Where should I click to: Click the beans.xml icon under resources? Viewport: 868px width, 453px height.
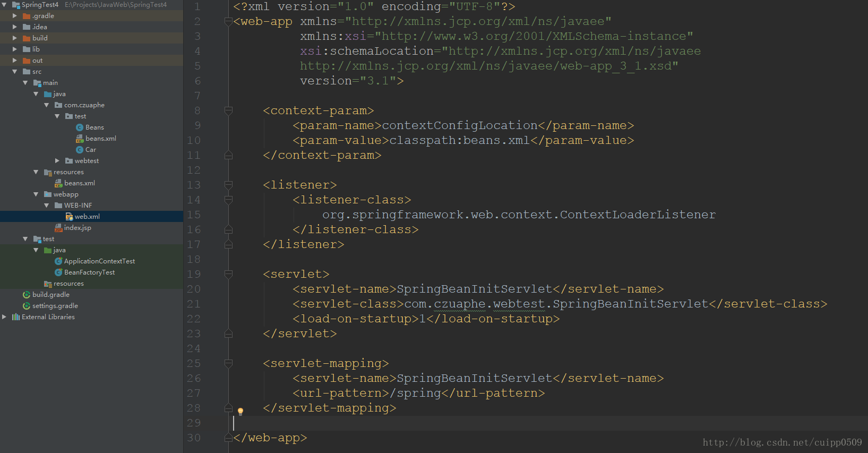click(58, 183)
